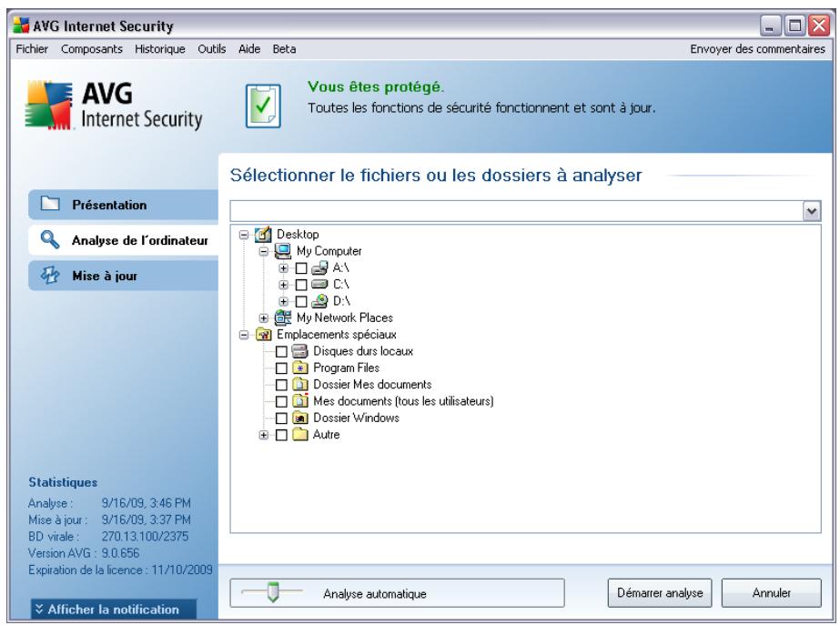The image size is (840, 625).
Task: Open the Mise à jour section
Action: [123, 276]
